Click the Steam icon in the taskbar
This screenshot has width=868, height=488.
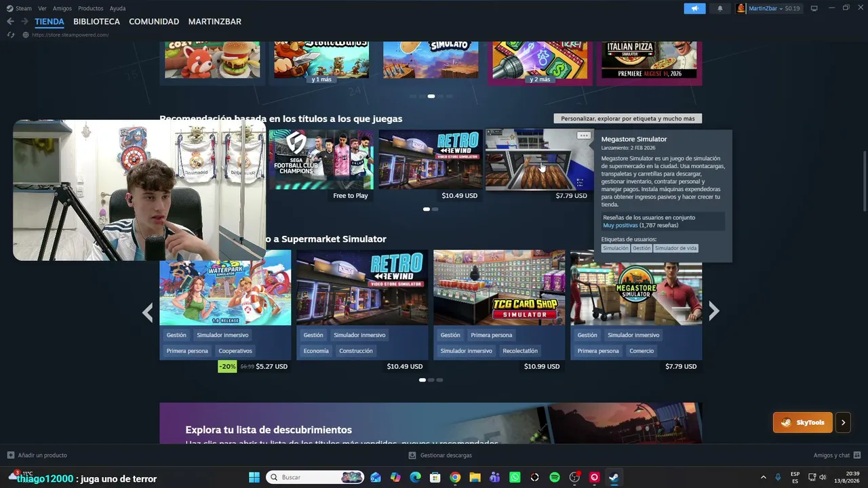click(614, 477)
